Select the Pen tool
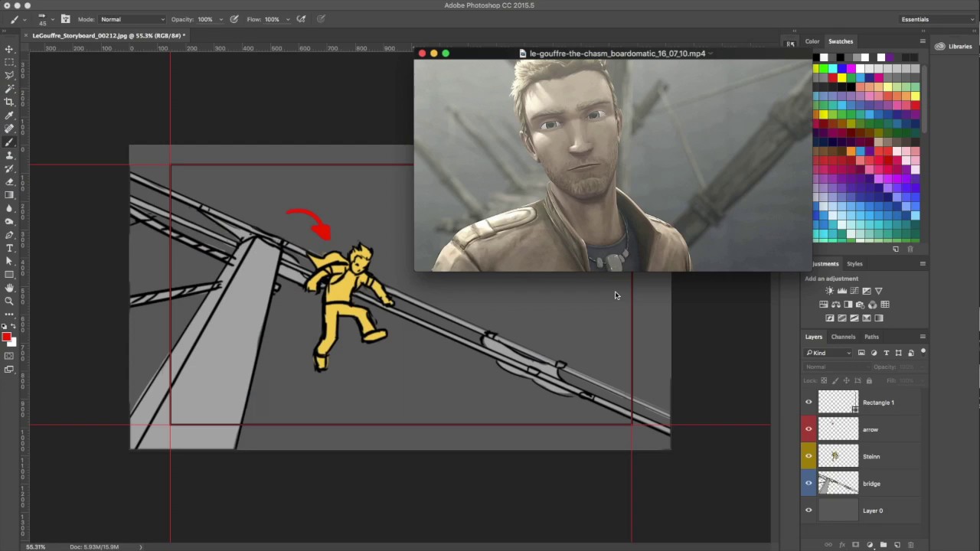Viewport: 980px width, 551px height. [9, 233]
